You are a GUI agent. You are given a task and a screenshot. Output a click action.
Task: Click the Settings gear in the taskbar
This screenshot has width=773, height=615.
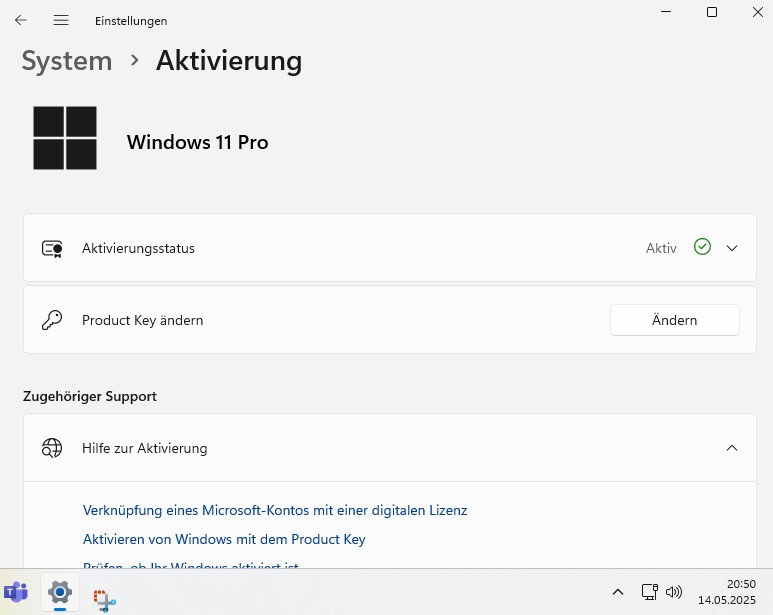pos(60,592)
